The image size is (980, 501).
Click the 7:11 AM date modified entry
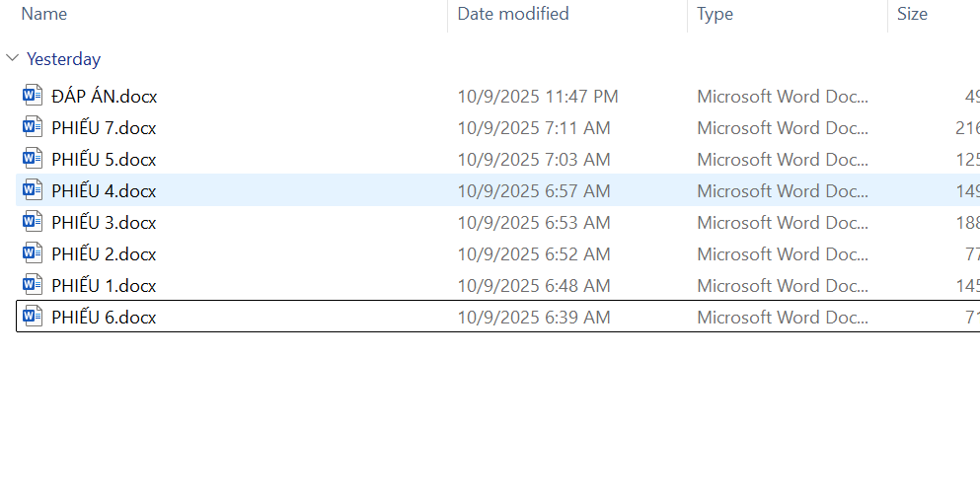click(x=533, y=127)
